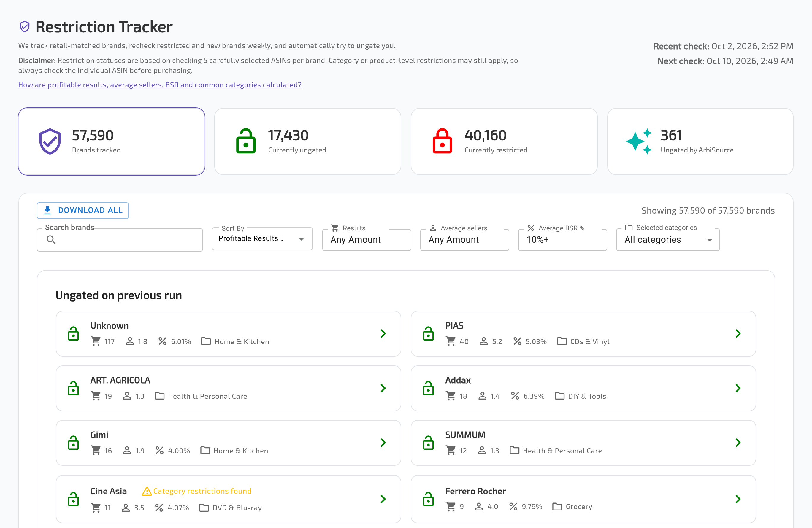812x528 pixels.
Task: Click the sellers person icon in PIAS row
Action: point(483,341)
